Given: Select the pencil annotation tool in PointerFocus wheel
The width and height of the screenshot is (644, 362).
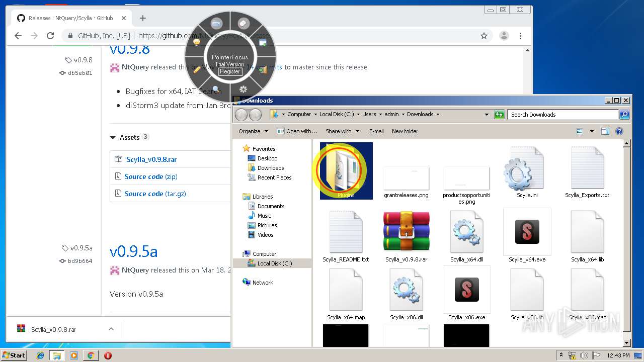Looking at the screenshot, I should click(197, 69).
